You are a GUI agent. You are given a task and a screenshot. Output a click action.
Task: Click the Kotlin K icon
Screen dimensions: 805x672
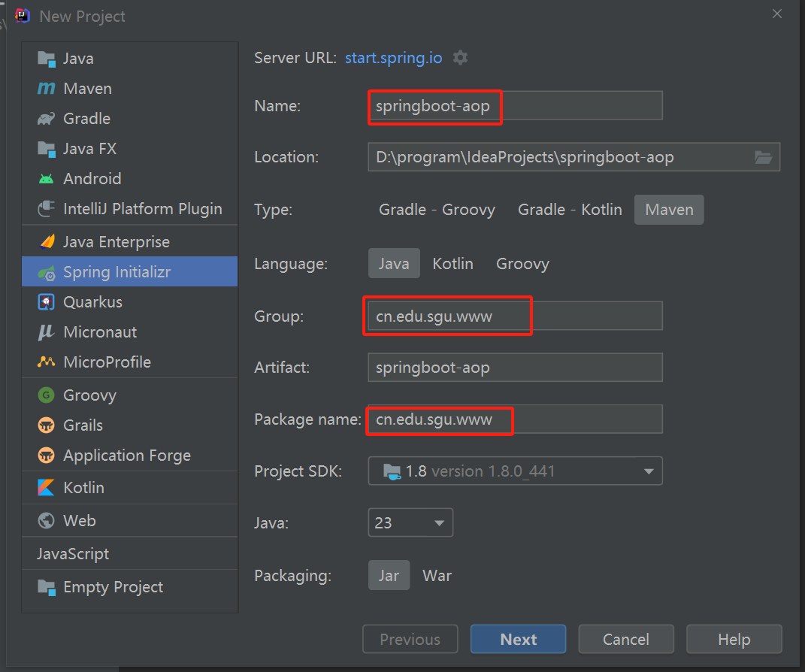[x=46, y=488]
